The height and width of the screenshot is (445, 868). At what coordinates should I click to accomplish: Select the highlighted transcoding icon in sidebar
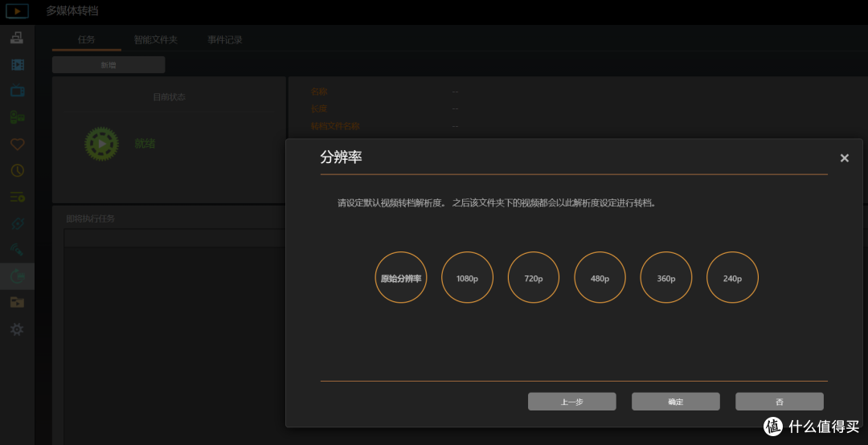coord(17,276)
